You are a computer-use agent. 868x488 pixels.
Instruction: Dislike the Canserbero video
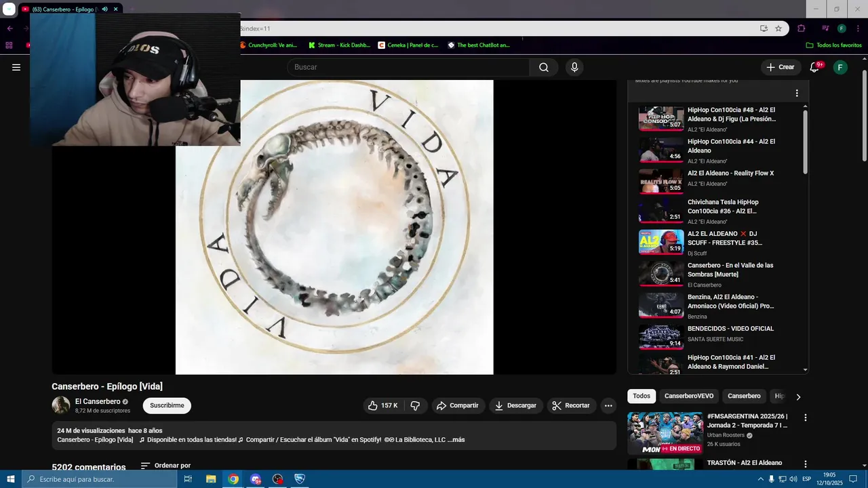click(415, 405)
